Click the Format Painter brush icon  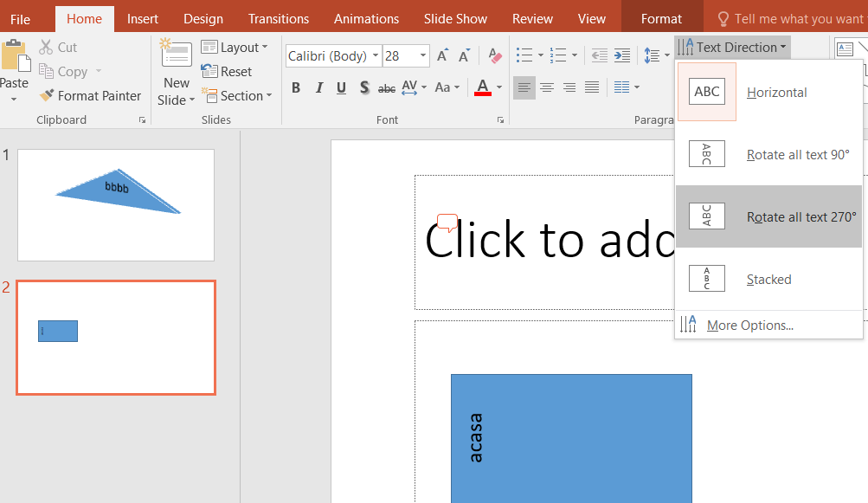point(47,96)
